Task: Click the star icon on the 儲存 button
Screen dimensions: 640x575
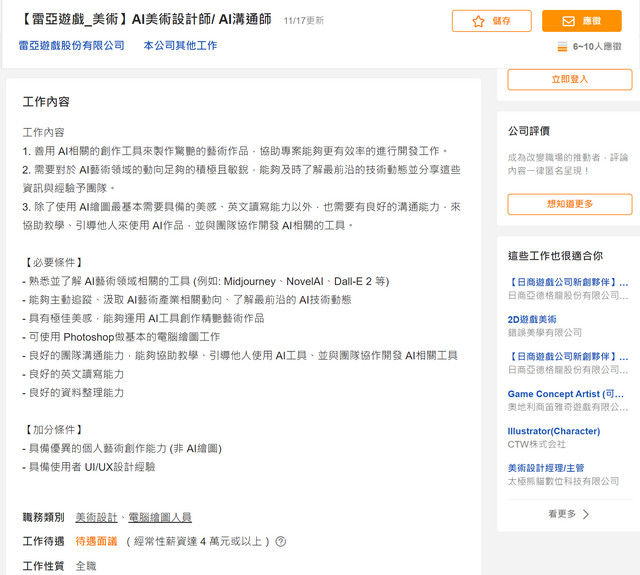Action: point(478,21)
